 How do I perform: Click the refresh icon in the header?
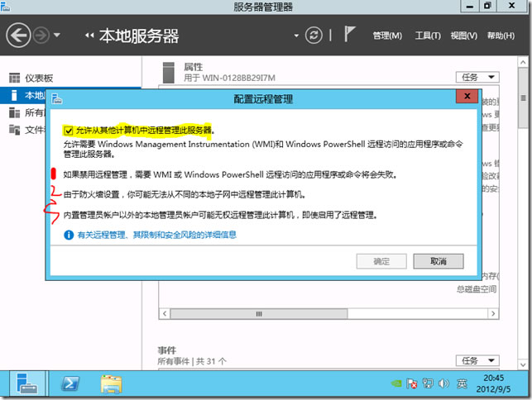pos(314,36)
